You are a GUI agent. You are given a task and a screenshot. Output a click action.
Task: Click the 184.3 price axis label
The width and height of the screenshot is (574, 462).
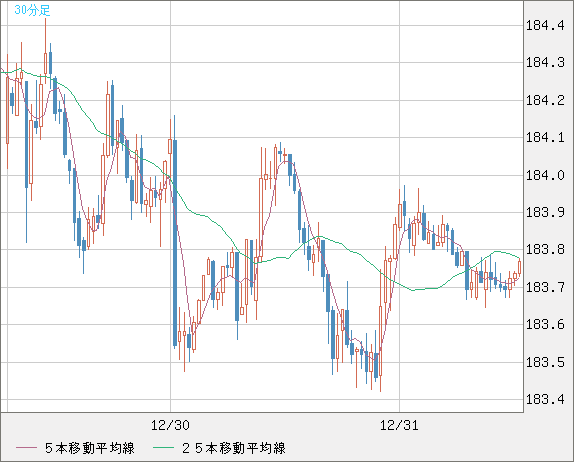pyautogui.click(x=545, y=63)
